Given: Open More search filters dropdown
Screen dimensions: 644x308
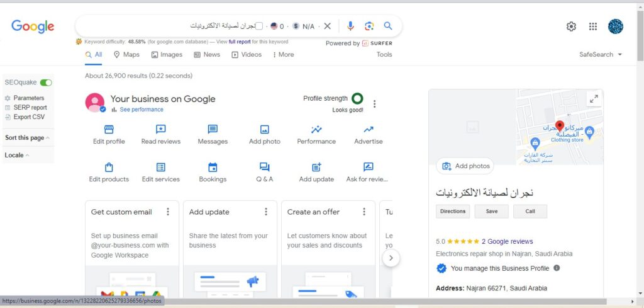Looking at the screenshot, I should pos(284,55).
